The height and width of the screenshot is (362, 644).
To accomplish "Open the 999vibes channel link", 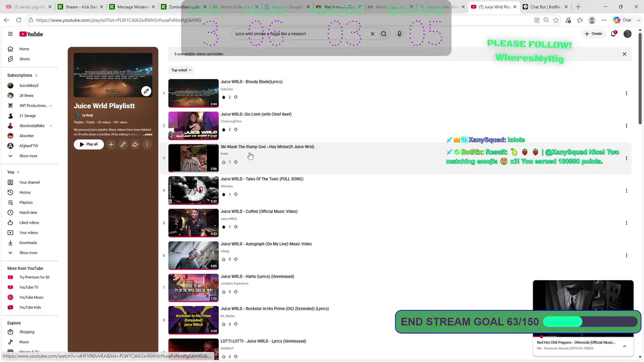I will (227, 187).
